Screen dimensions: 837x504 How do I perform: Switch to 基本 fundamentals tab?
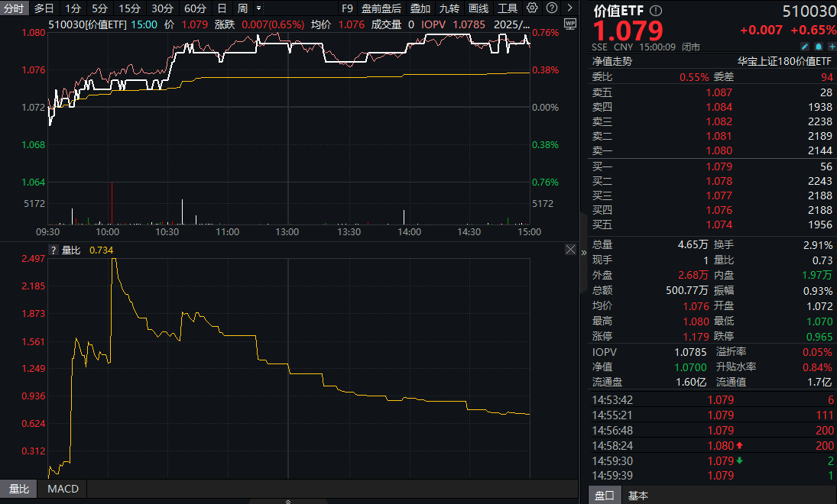638,495
